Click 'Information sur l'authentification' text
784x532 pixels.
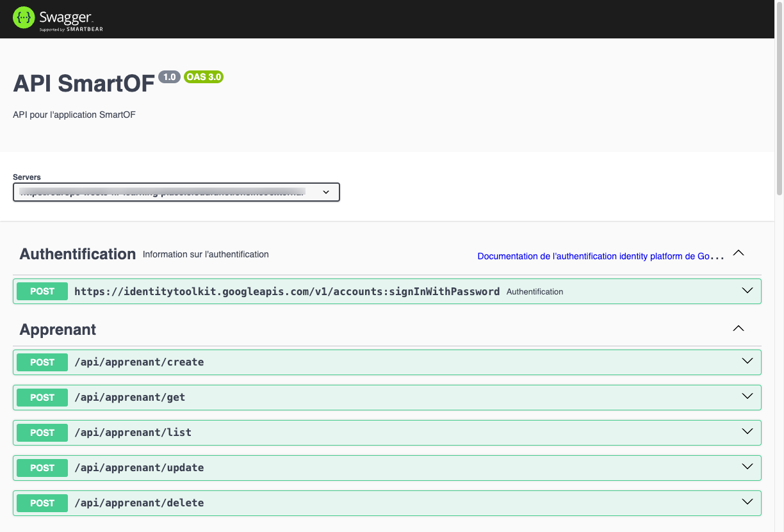point(206,254)
